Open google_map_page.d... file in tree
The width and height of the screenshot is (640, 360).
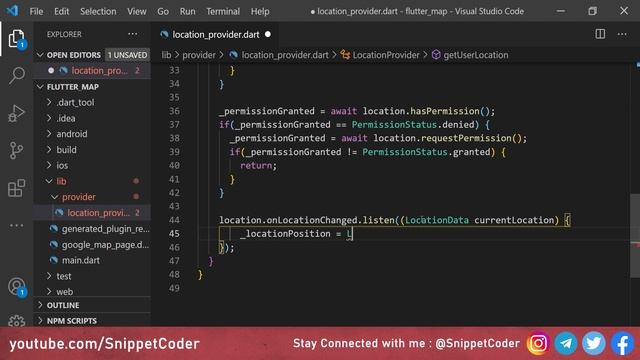[92, 244]
